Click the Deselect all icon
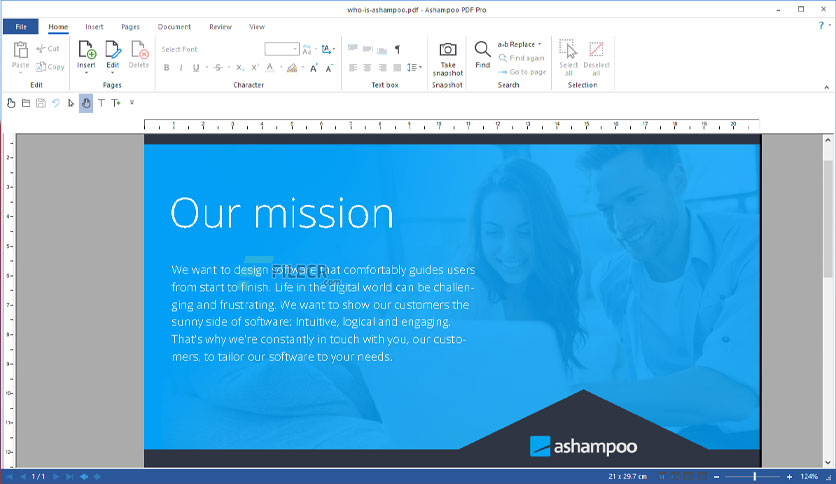Image resolution: width=836 pixels, height=484 pixels. point(596,49)
